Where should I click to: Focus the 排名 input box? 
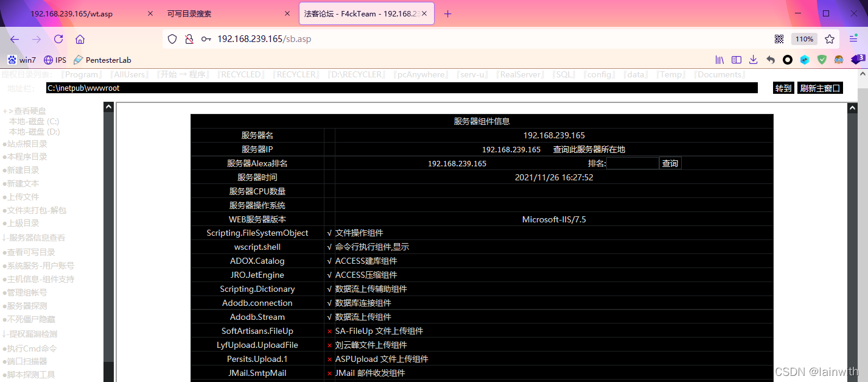tap(632, 163)
